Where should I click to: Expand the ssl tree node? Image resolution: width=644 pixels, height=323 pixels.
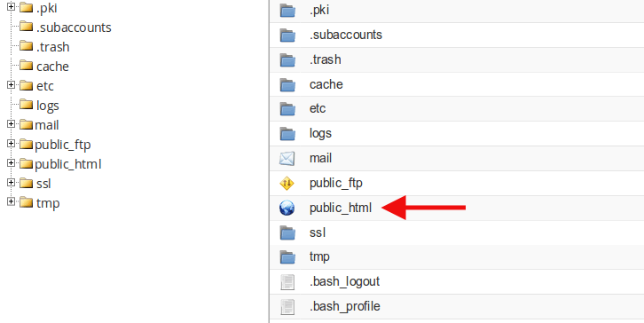(x=12, y=183)
